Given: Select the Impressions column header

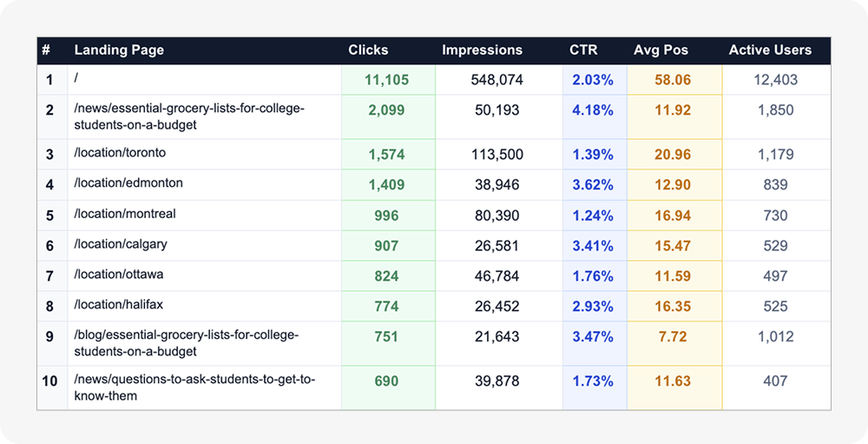Looking at the screenshot, I should coord(482,50).
